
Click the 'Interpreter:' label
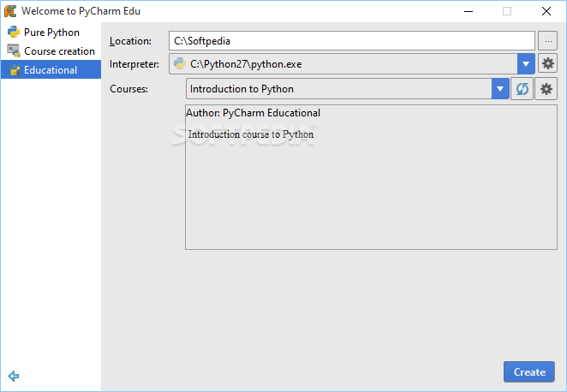tap(134, 64)
